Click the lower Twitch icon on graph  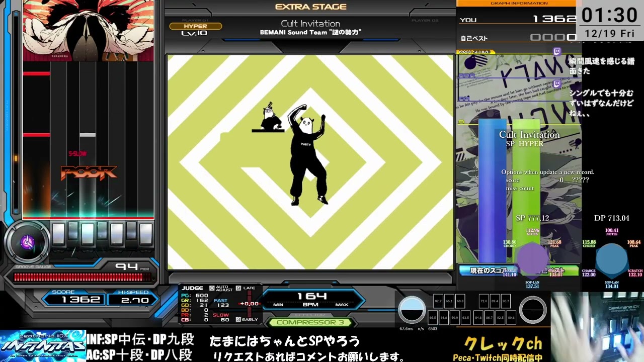(557, 83)
